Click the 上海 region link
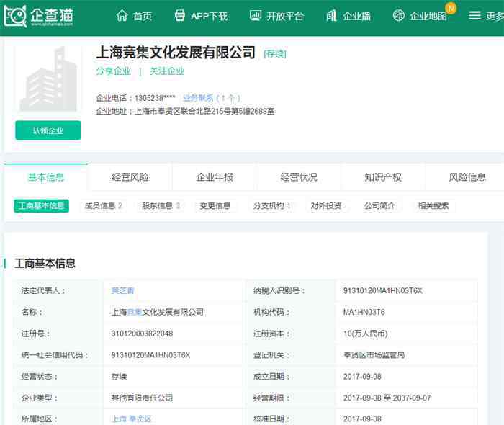This screenshot has height=425, width=504. coord(119,419)
